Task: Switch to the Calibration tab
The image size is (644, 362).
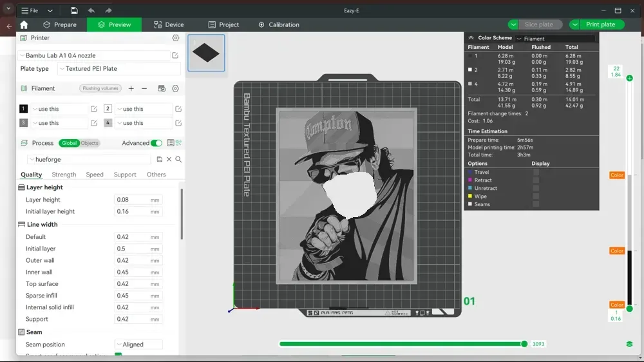Action: tap(279, 24)
